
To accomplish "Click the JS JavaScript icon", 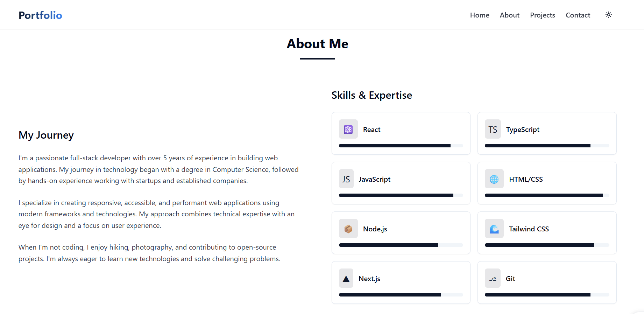I will click(x=346, y=179).
